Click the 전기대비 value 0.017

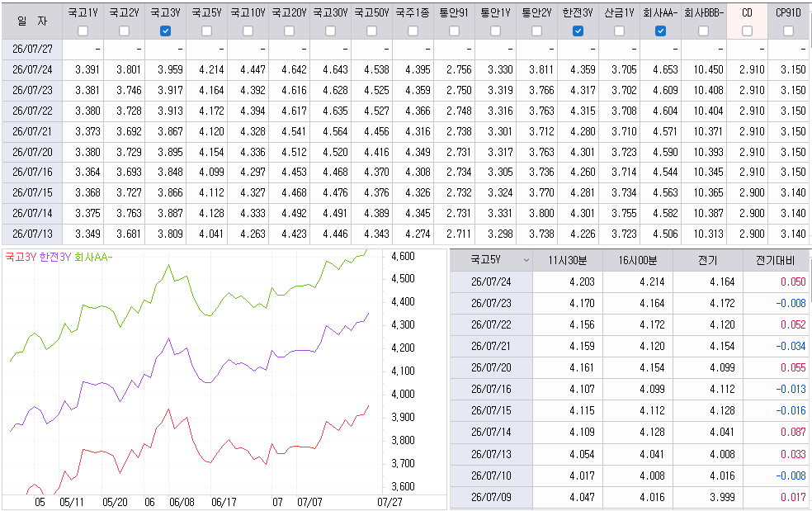pyautogui.click(x=793, y=497)
